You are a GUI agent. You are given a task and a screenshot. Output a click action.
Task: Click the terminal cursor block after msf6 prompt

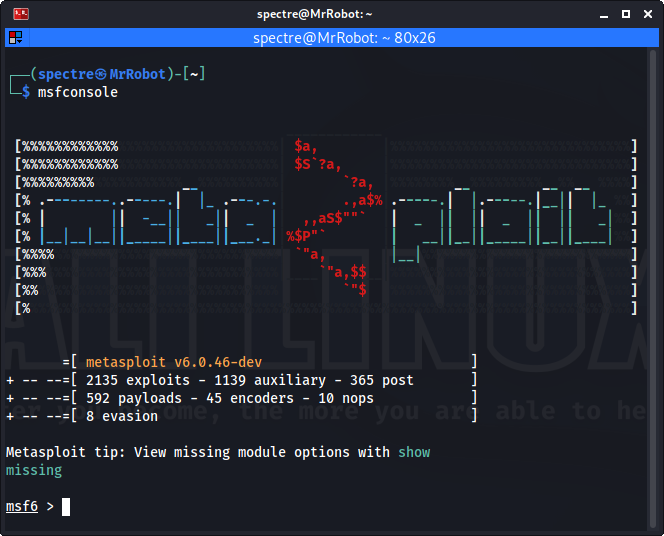click(x=66, y=507)
